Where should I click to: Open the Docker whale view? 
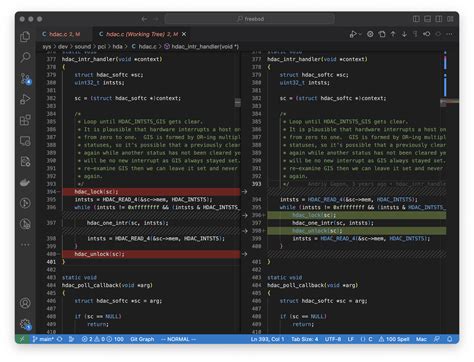tap(25, 182)
